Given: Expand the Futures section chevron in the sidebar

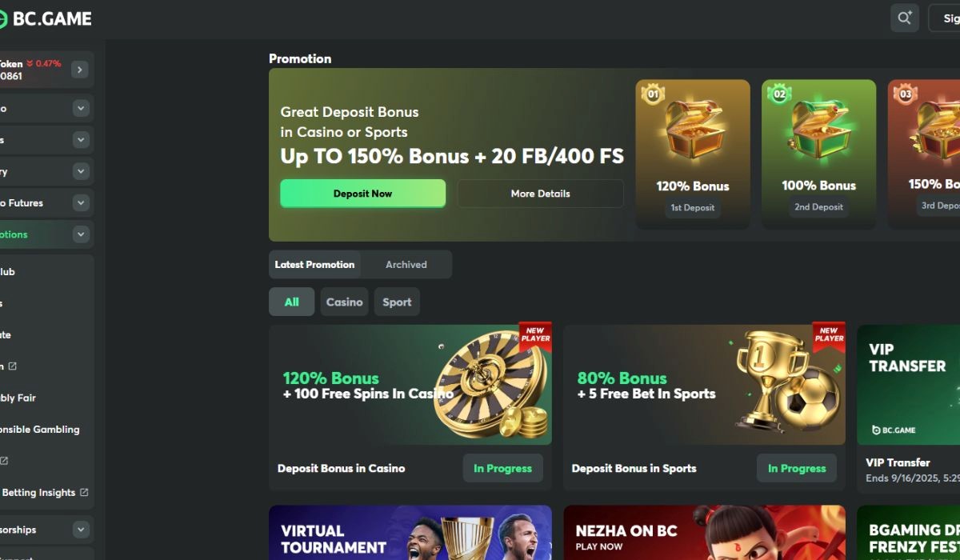Looking at the screenshot, I should point(81,203).
